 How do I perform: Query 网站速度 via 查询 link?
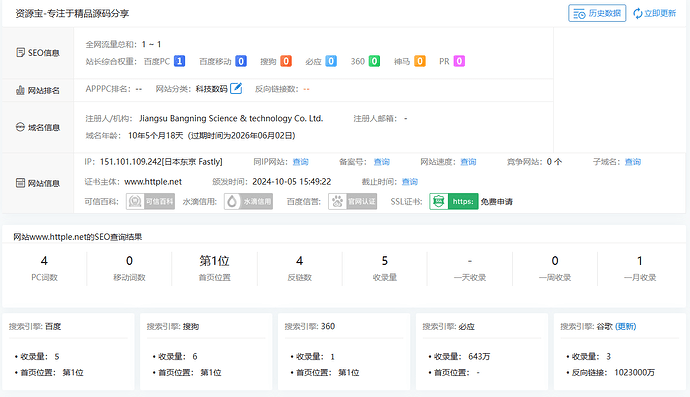coord(468,162)
